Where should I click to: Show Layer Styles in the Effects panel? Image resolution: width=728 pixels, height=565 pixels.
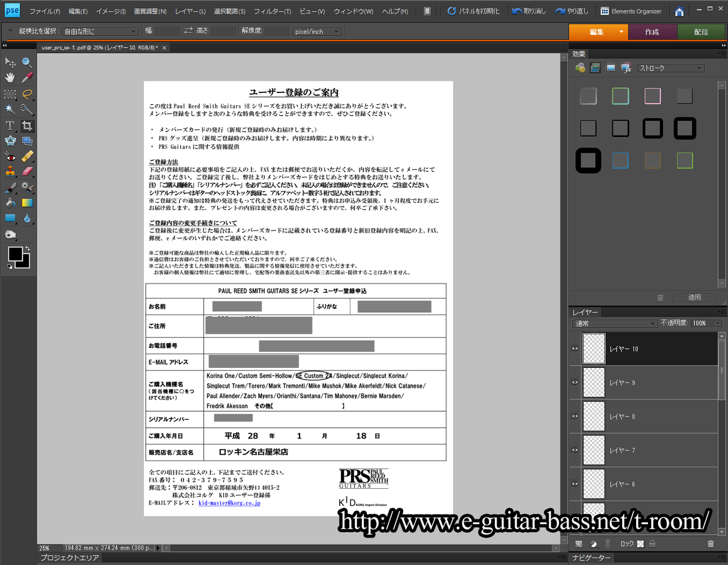(595, 68)
